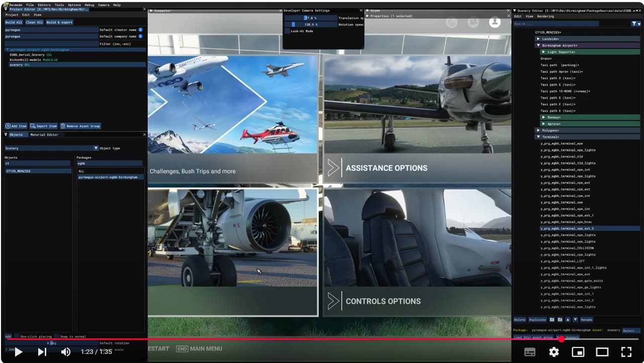Screen dimensions: 644x363
Task: Open the Tools menu
Action: click(59, 5)
